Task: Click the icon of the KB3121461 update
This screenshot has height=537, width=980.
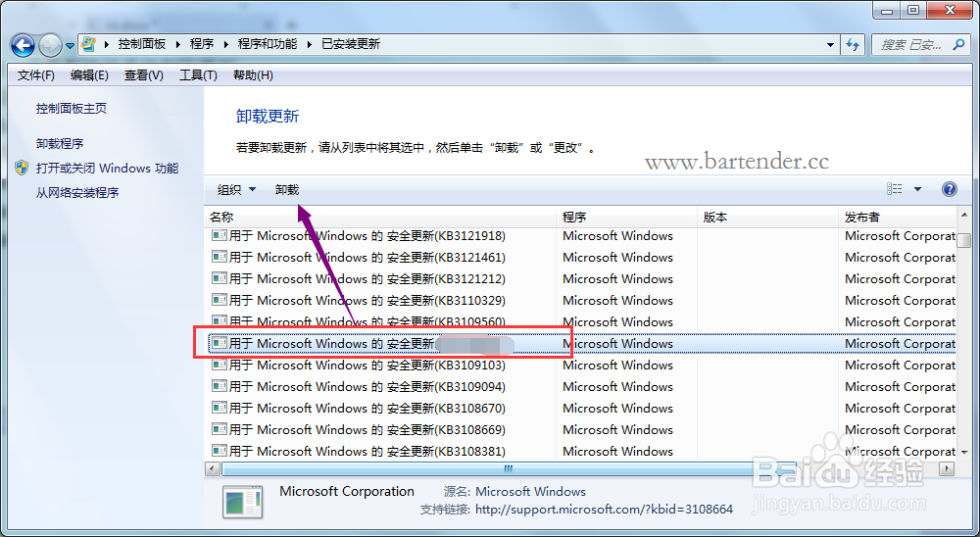Action: click(x=219, y=257)
